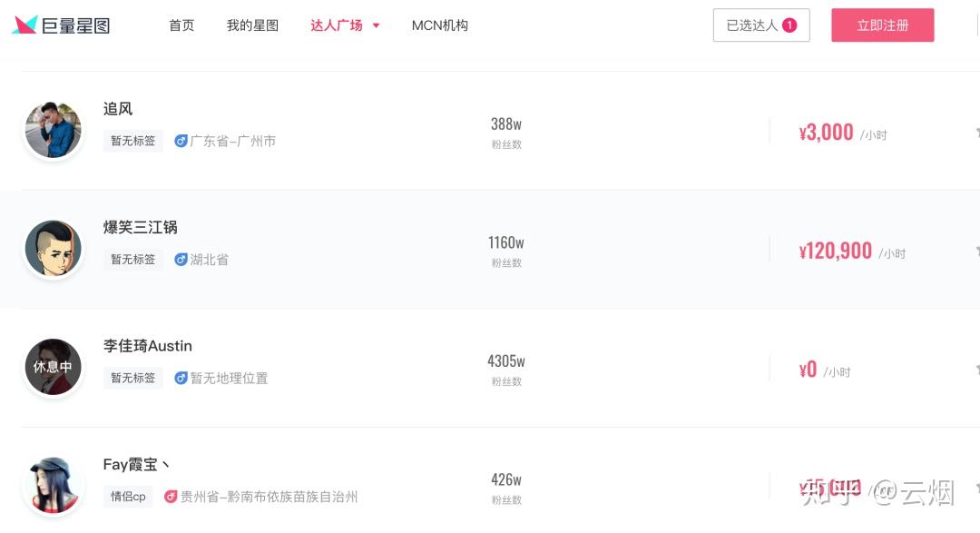Open the MCN机构 navigation item

pos(440,25)
